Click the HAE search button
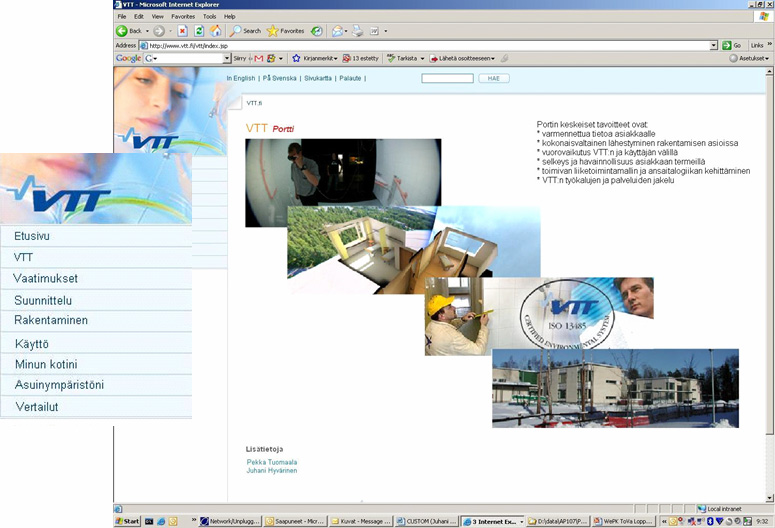The height and width of the screenshot is (528, 775). [x=494, y=78]
